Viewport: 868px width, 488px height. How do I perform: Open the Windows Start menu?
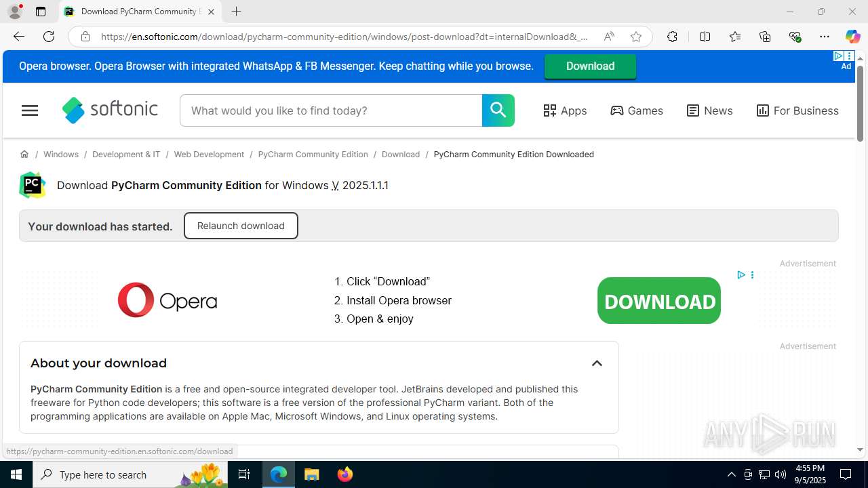[x=16, y=474]
